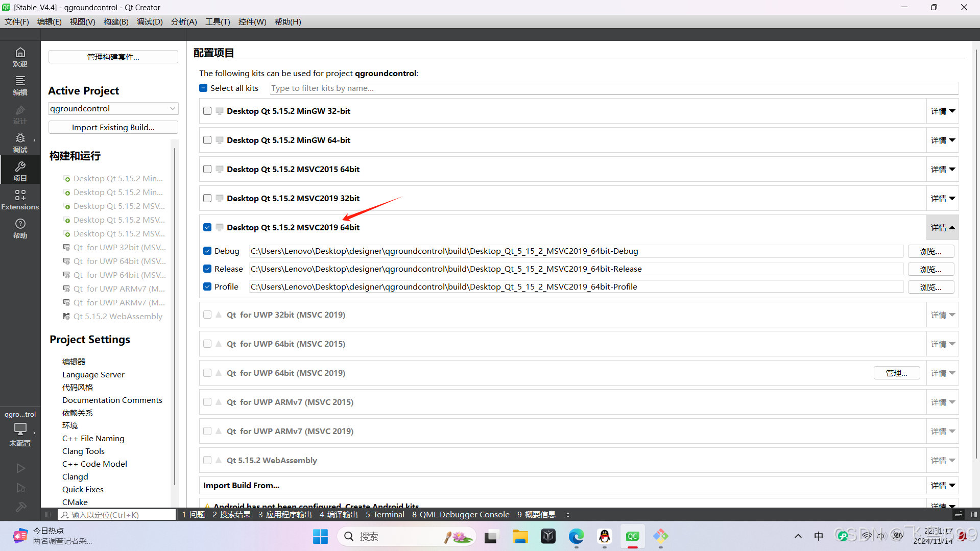Open Language Server project settings

click(93, 374)
